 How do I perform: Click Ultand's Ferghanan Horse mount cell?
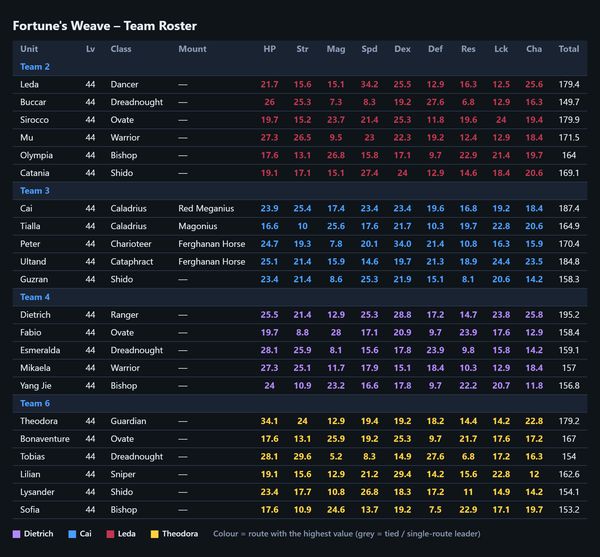click(212, 262)
